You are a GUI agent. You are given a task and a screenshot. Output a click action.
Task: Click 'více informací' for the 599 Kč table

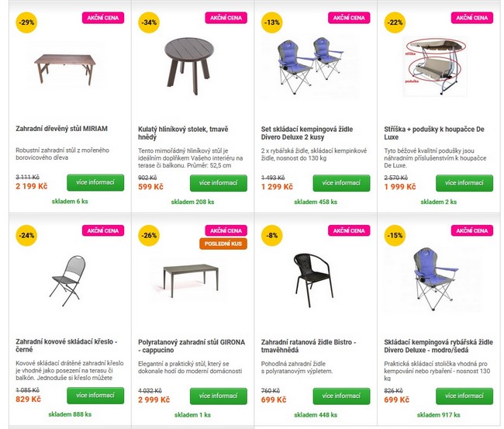click(218, 183)
